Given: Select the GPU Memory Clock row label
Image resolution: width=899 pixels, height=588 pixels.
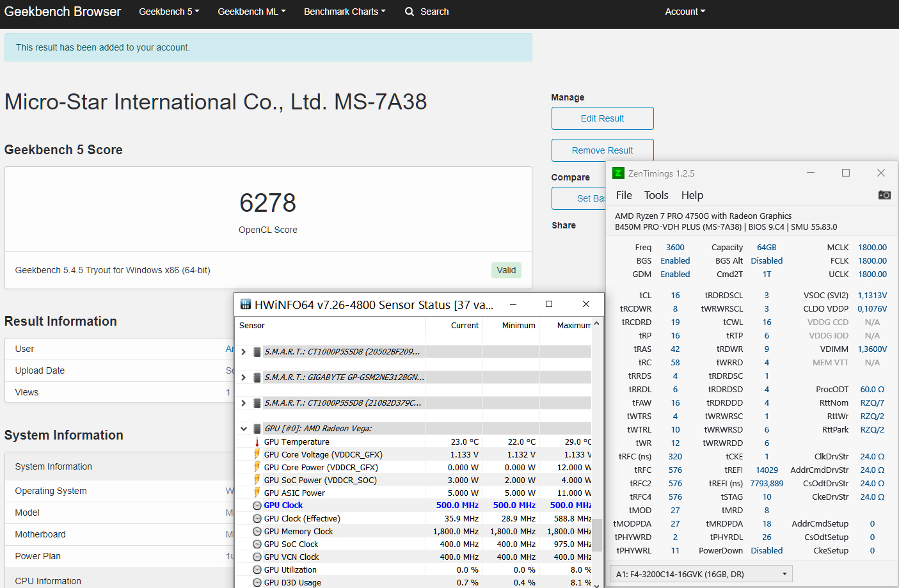Looking at the screenshot, I should pyautogui.click(x=298, y=531).
